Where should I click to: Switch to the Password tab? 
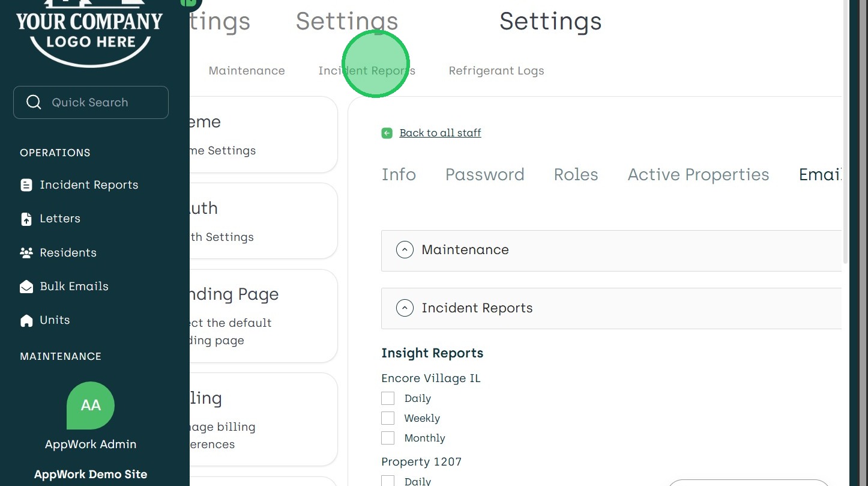point(484,175)
